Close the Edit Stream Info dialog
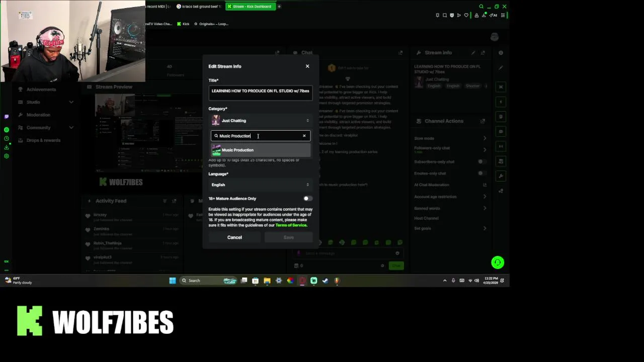 click(307, 66)
